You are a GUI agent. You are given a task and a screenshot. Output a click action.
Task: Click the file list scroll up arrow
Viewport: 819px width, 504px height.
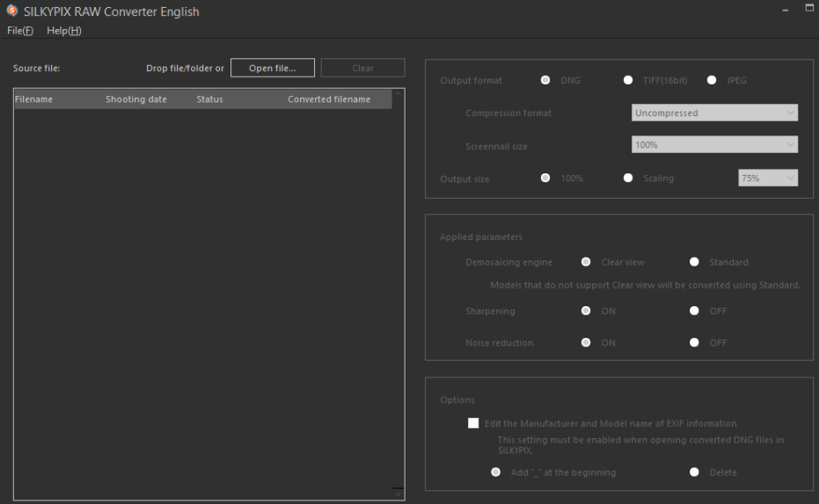[x=398, y=94]
